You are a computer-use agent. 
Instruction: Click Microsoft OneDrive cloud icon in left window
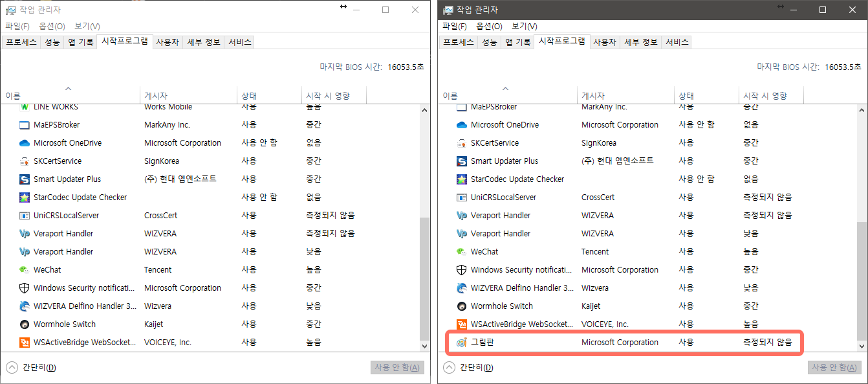click(x=25, y=143)
